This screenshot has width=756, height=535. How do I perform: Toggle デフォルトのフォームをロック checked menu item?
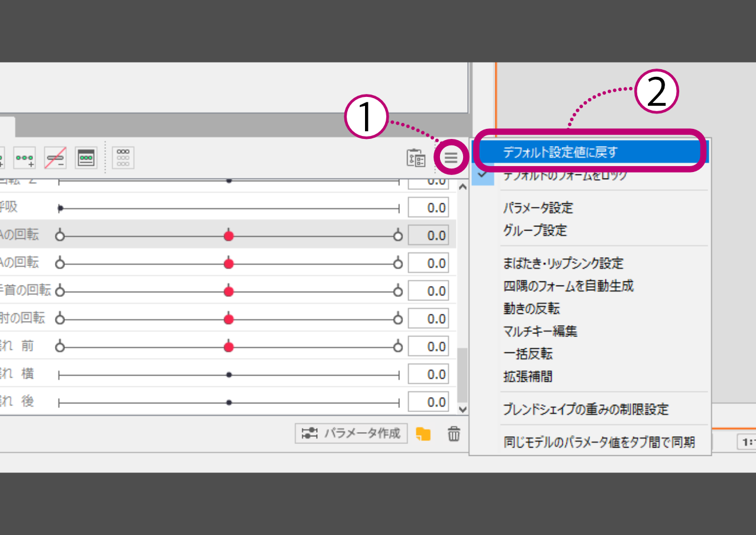[591, 176]
